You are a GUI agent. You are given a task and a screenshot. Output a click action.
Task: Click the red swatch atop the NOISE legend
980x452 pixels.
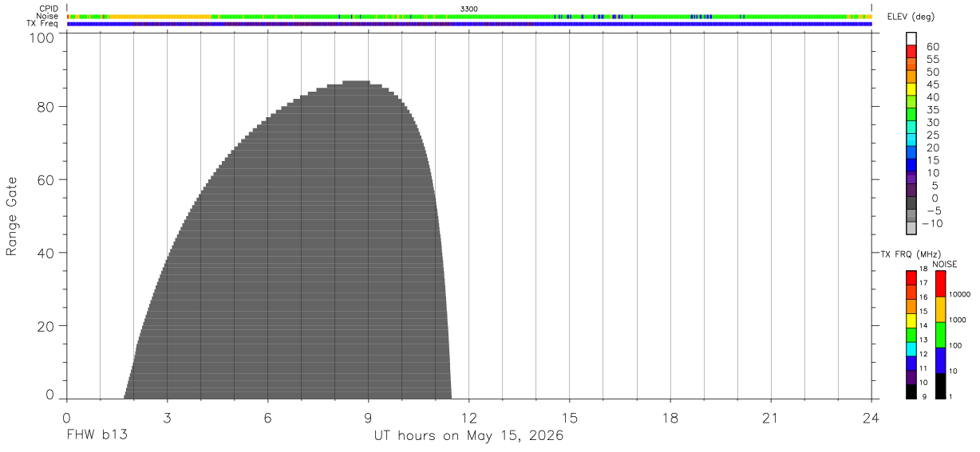click(x=941, y=284)
